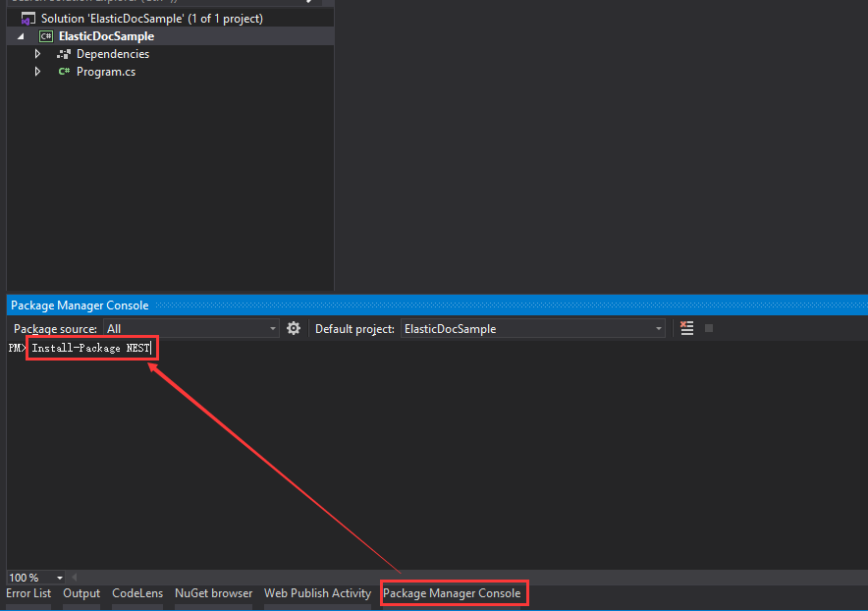Switch to the Error List tab
Screen dimensions: 868x611
click(x=28, y=593)
